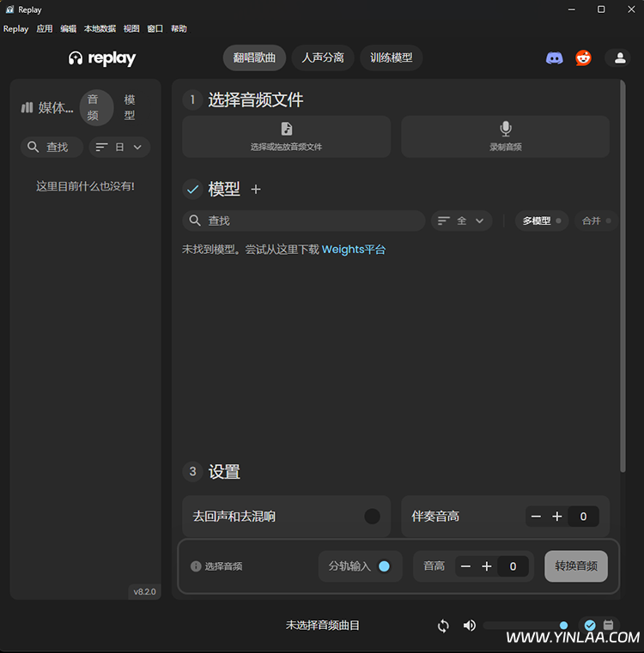Add a model with the plus icon
This screenshot has height=653, width=644.
[255, 190]
